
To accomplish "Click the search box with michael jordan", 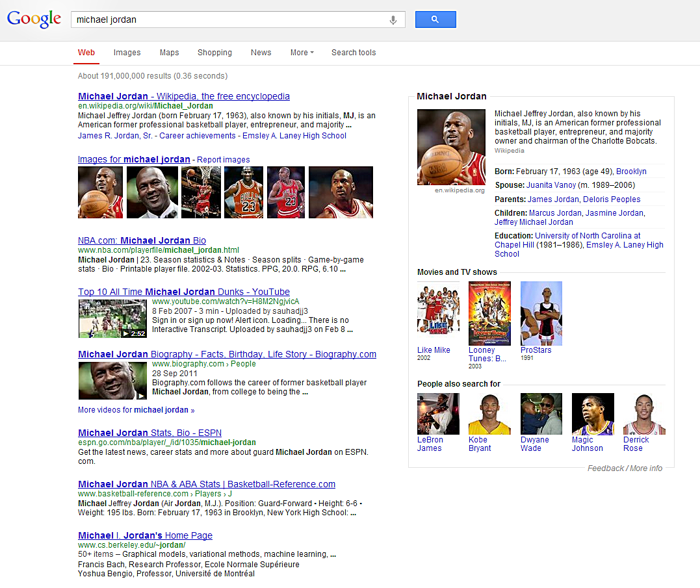I will tap(238, 19).
